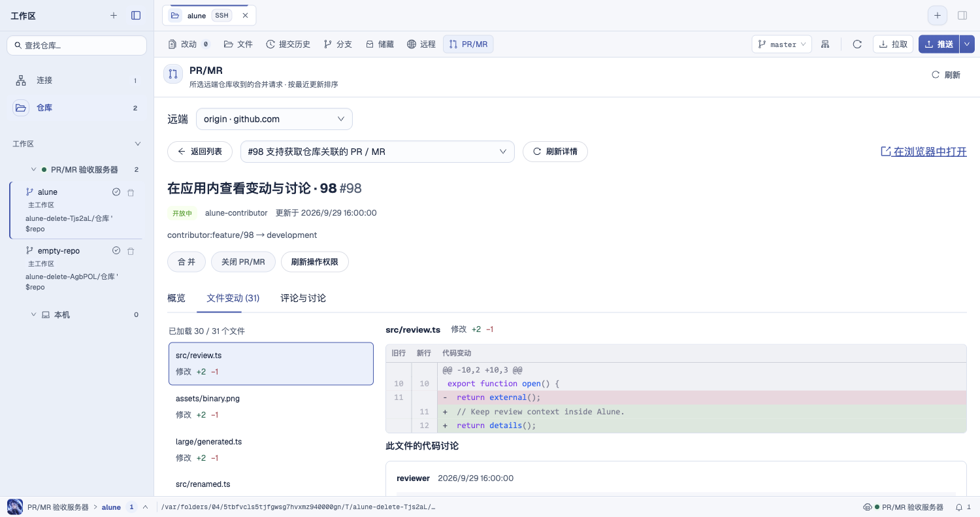Open a new tab with the top-right plus

(938, 15)
